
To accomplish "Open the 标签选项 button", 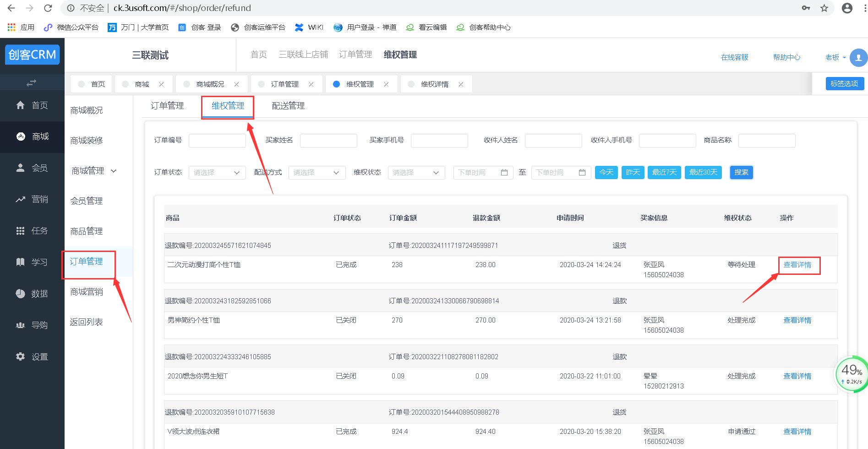I will coord(845,84).
